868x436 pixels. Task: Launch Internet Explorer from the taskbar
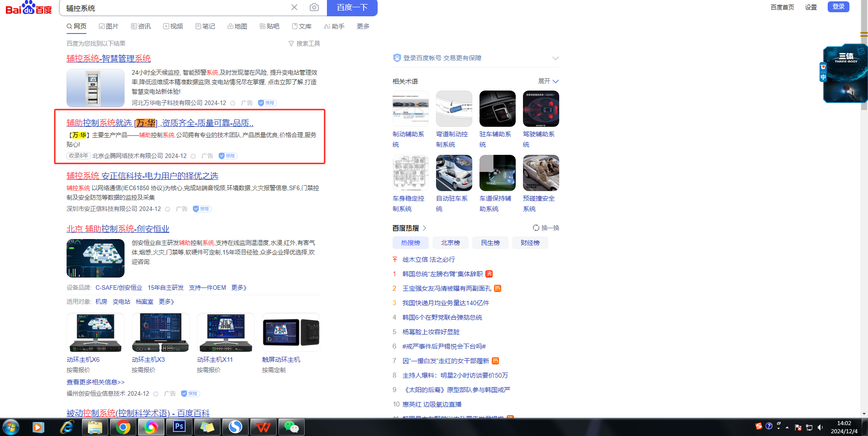point(67,427)
